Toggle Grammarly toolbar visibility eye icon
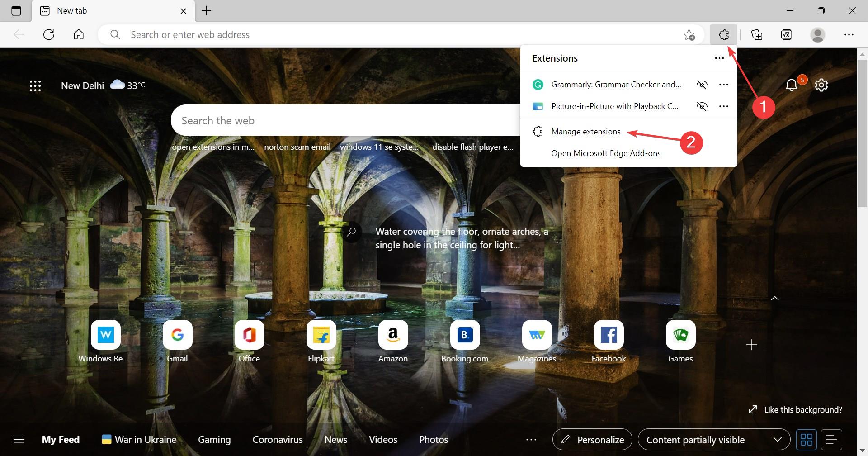 tap(702, 85)
